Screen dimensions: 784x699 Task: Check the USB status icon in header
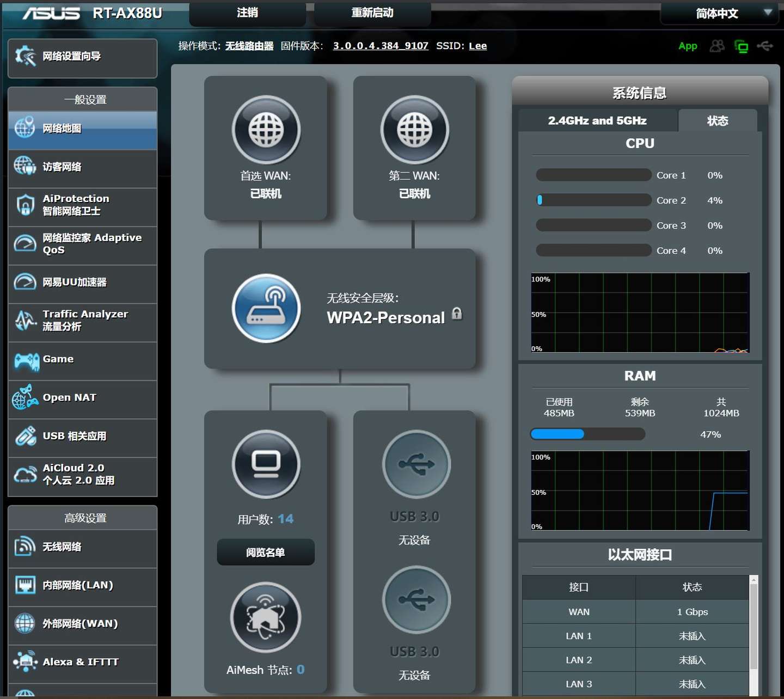pyautogui.click(x=765, y=46)
